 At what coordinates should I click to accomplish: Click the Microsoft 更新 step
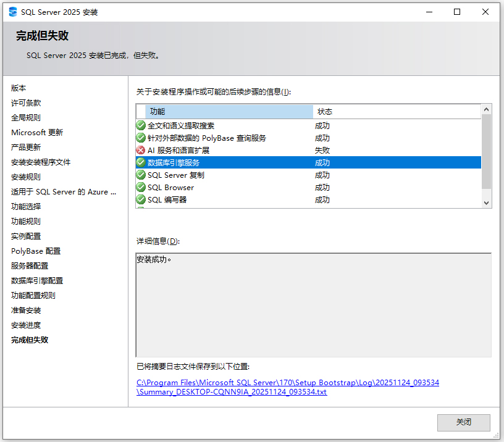[x=37, y=132]
